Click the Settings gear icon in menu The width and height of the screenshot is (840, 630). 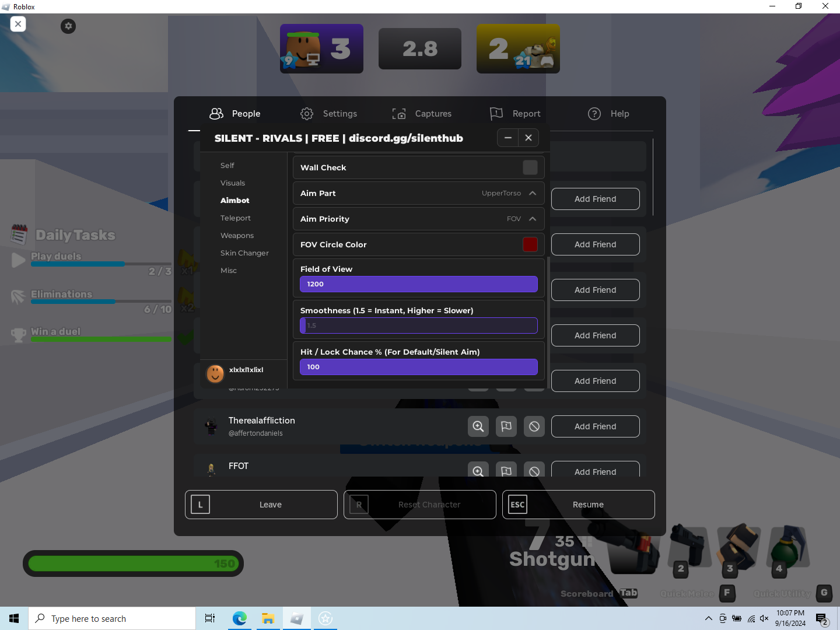tap(307, 114)
